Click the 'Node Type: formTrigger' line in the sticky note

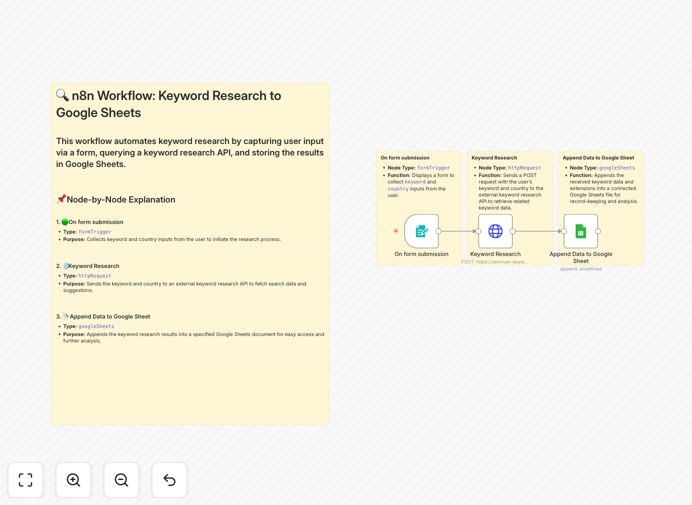418,168
